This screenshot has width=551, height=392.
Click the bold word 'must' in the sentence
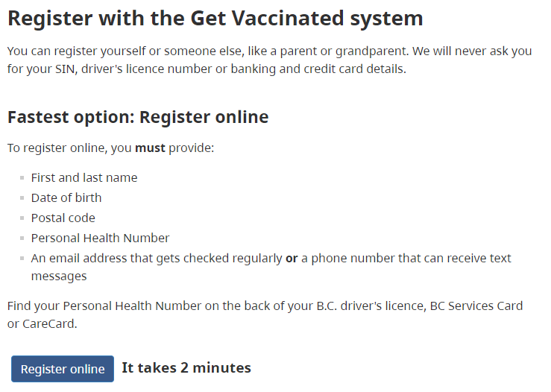tap(150, 148)
